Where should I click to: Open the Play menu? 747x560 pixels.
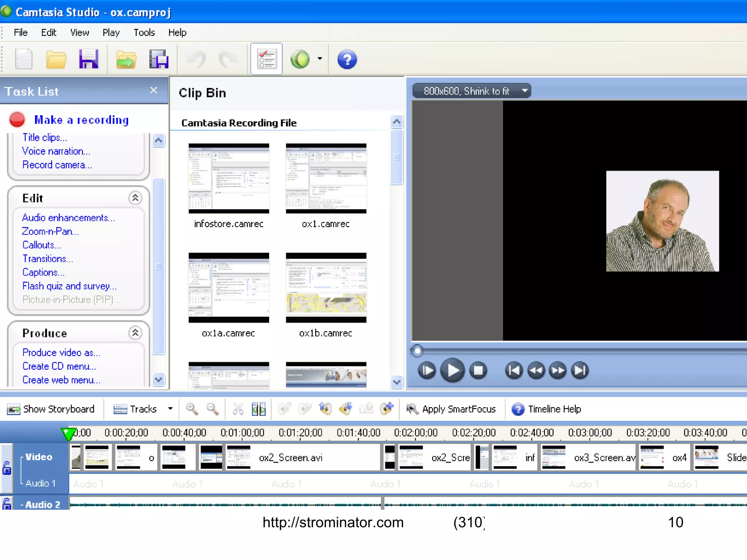(111, 33)
